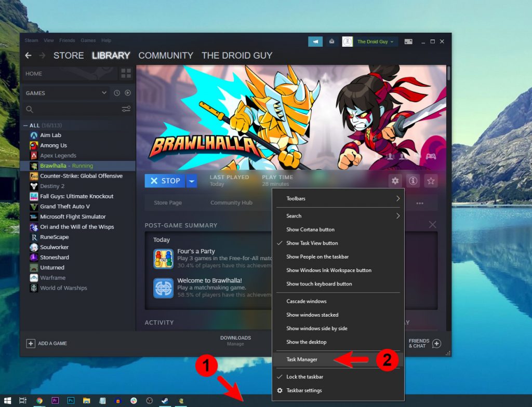Image resolution: width=532 pixels, height=407 pixels.
Task: Open Adobe Premiere Pro from taskbar
Action: coord(55,401)
